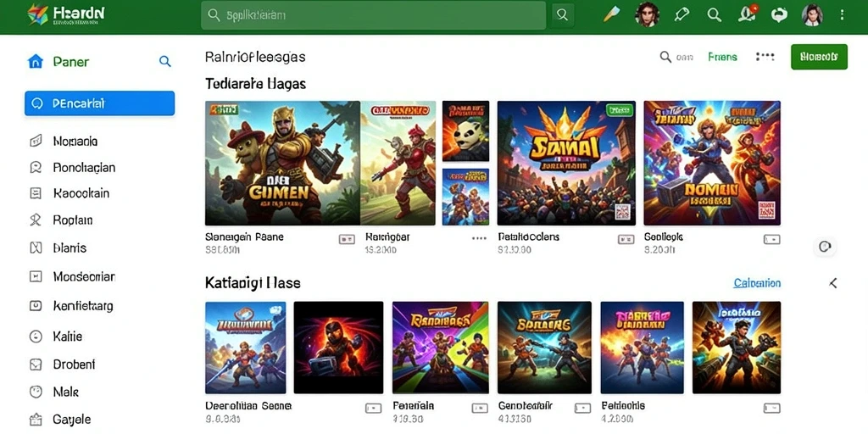
Task: Open the dark red ninja thumbnail
Action: [338, 347]
